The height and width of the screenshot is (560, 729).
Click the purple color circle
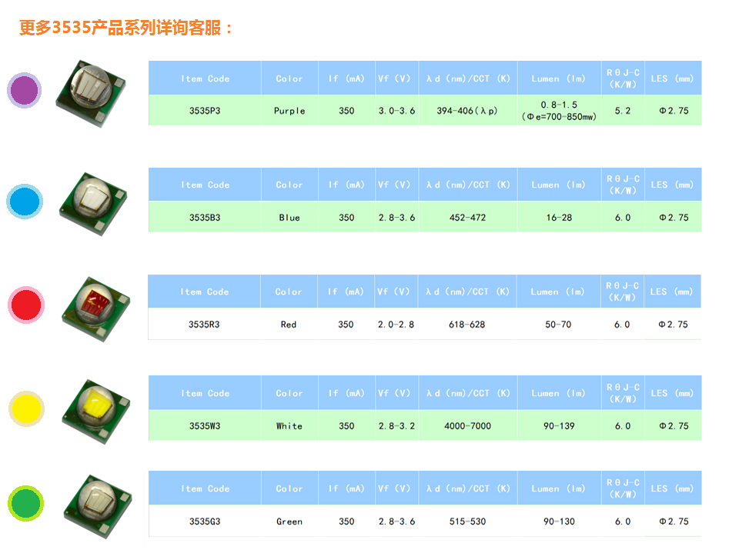(x=24, y=90)
